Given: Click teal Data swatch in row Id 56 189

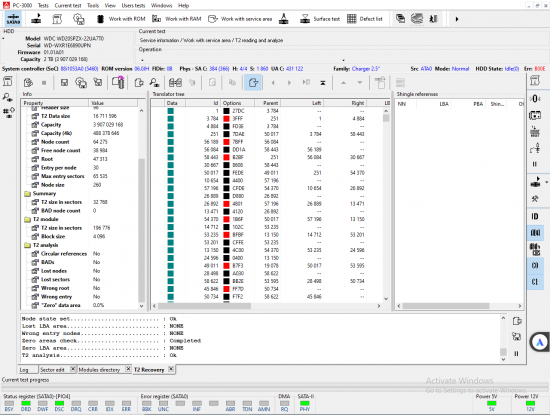Looking at the screenshot, I should (x=170, y=142).
